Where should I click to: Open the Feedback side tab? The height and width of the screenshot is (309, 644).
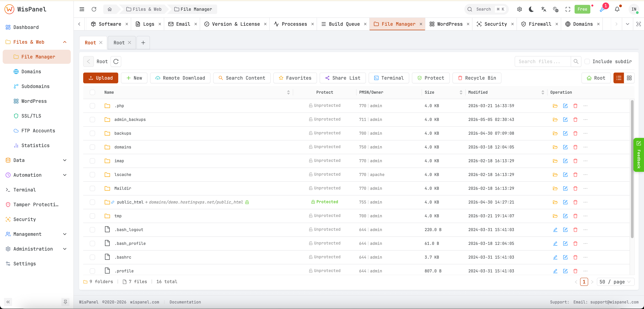pos(638,154)
